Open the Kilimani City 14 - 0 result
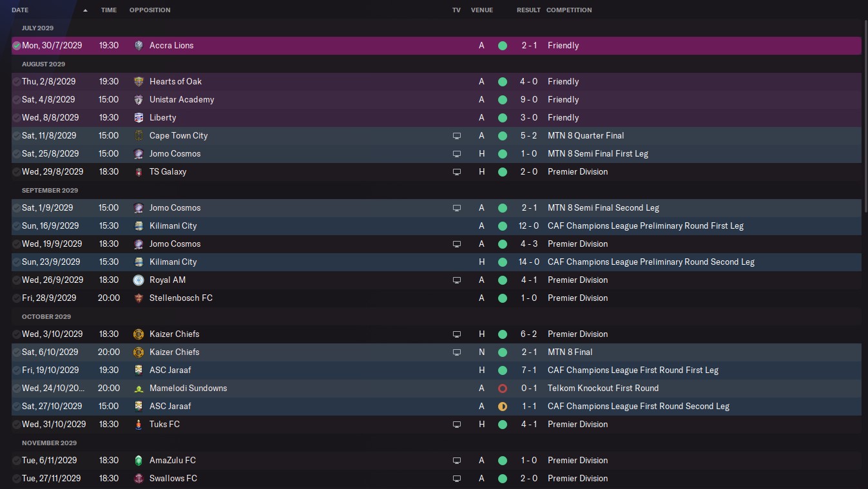Viewport: 868px width, 489px height. point(528,262)
